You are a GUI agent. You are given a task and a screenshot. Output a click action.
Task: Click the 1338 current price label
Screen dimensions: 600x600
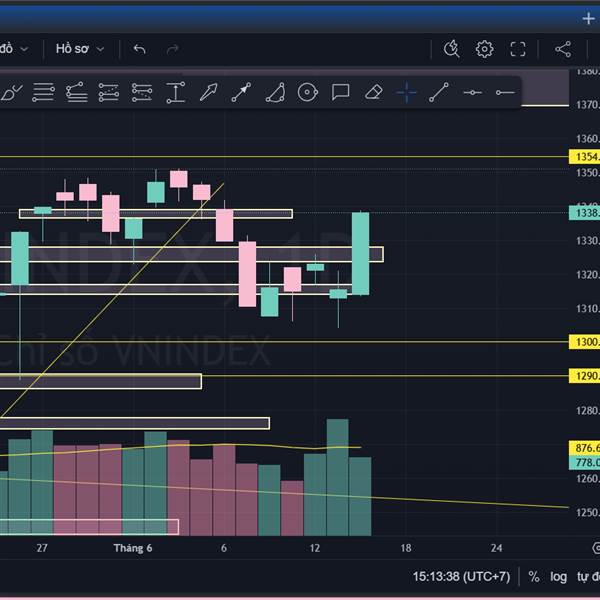click(584, 213)
